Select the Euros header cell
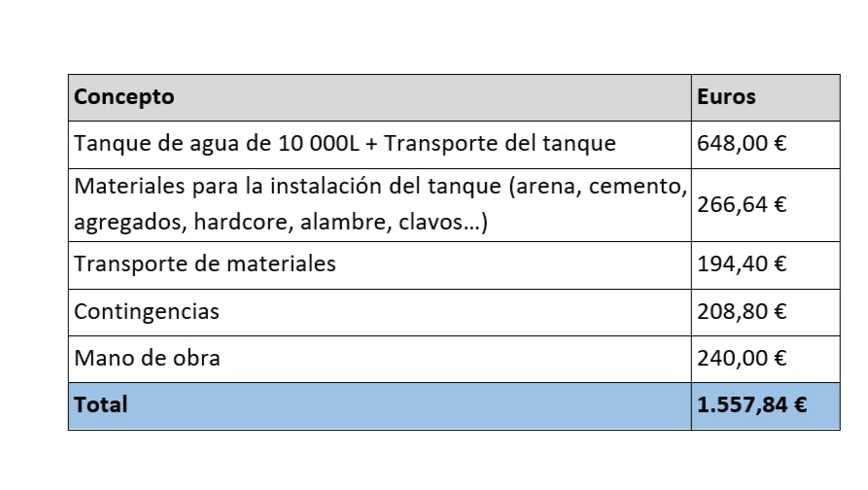This screenshot has height=490, width=868. pyautogui.click(x=766, y=97)
